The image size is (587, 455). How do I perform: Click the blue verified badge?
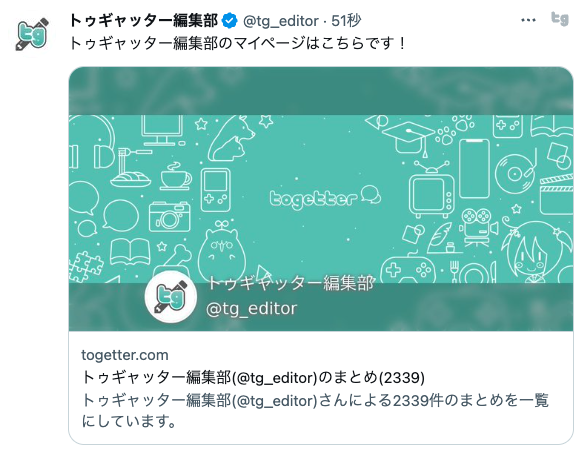click(229, 21)
